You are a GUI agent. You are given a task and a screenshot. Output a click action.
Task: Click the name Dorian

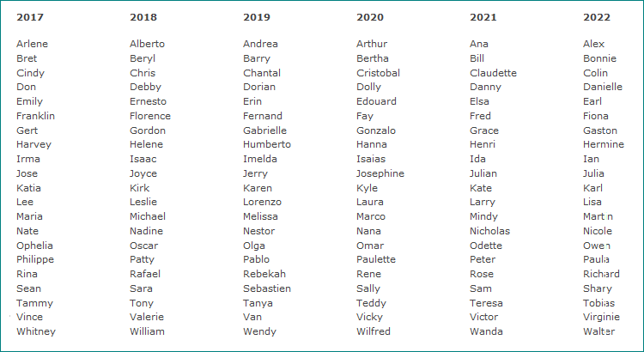[x=259, y=87]
